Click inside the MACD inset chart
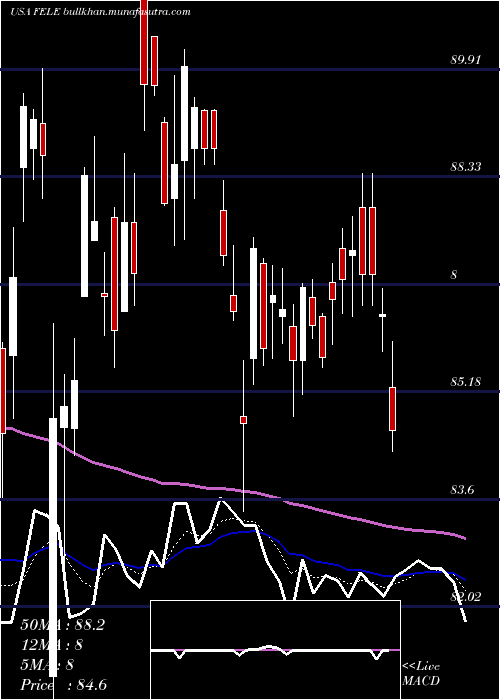The image size is (500, 700). 275,650
